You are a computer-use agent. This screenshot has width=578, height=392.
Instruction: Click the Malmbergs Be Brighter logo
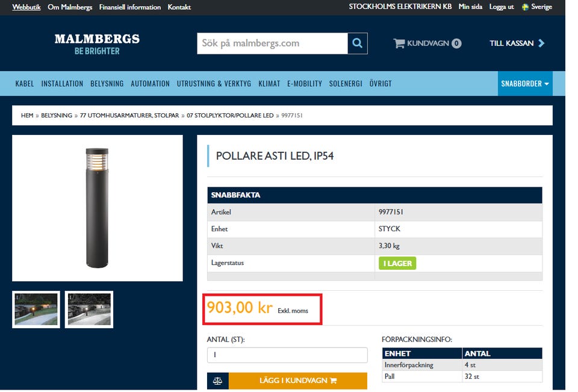(97, 44)
